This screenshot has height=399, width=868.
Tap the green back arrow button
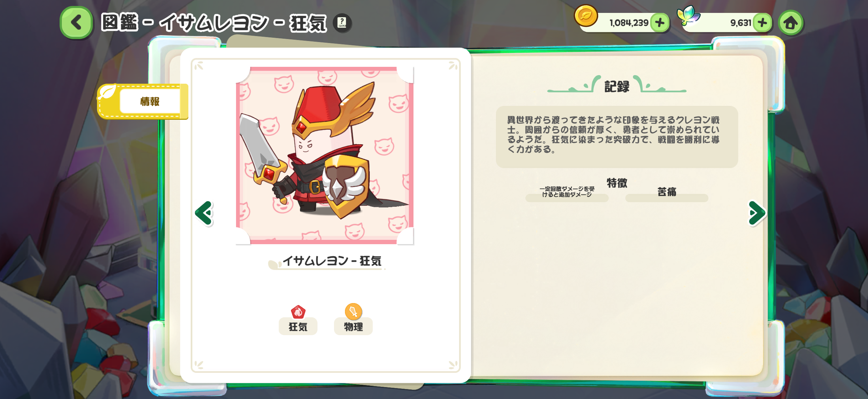pos(76,22)
